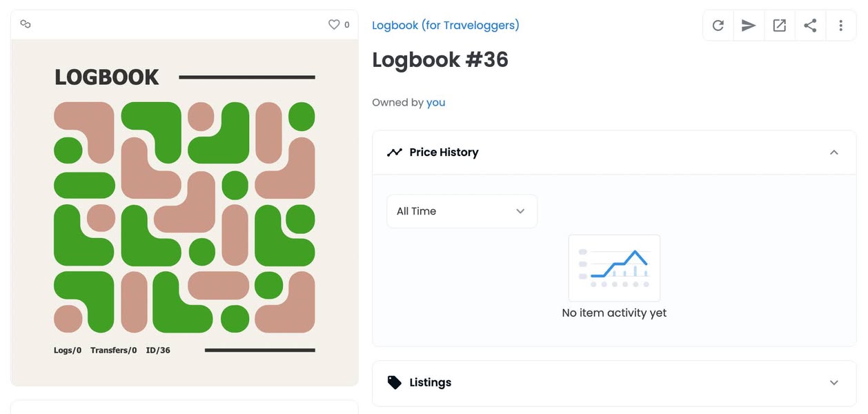The image size is (868, 414).
Task: Collapse Price History using the up chevron
Action: pyautogui.click(x=834, y=152)
